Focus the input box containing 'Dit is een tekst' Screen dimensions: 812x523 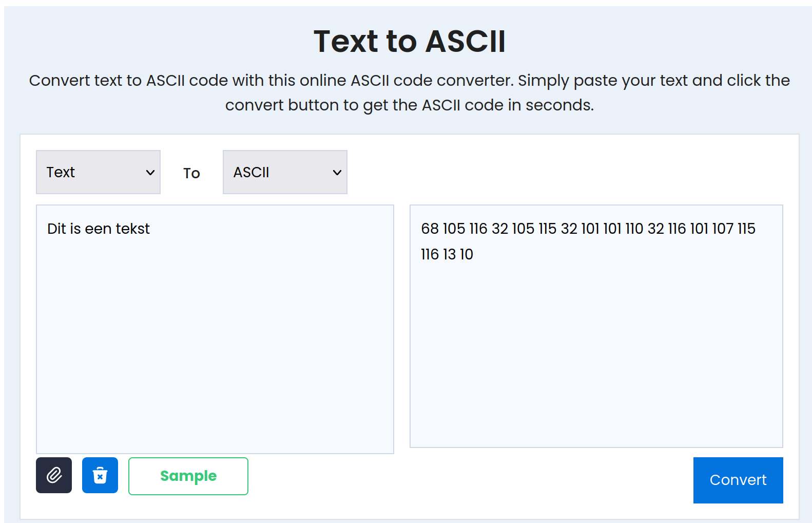215,329
